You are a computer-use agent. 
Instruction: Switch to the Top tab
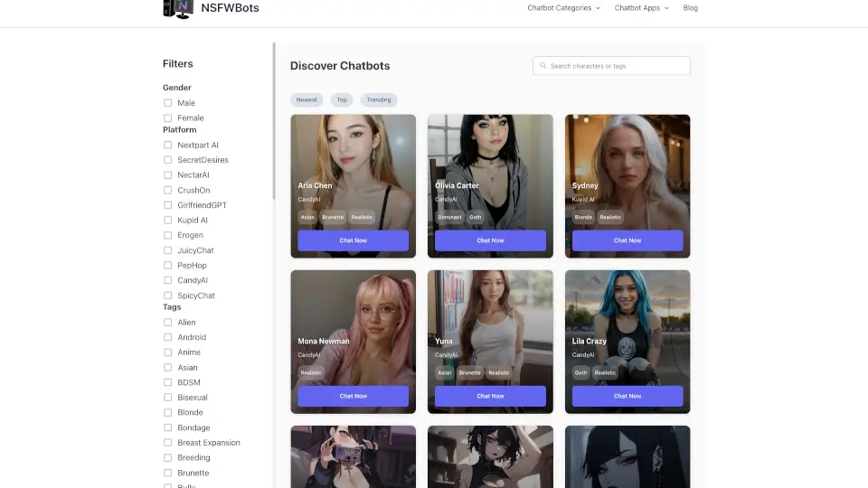[342, 100]
